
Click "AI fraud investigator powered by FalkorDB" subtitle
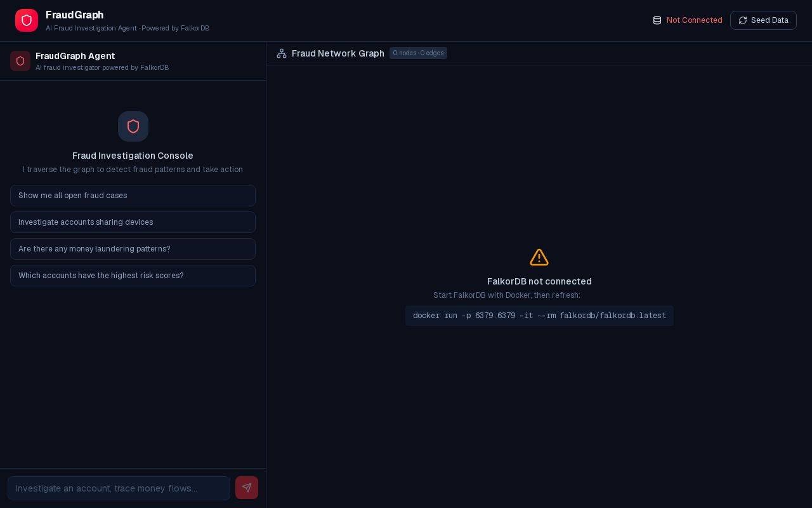(102, 67)
